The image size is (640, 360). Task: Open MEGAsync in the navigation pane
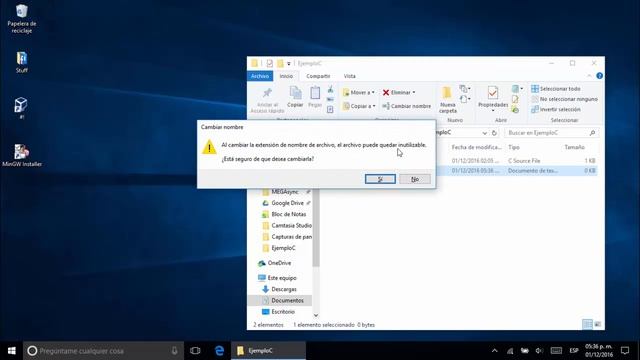[284, 192]
